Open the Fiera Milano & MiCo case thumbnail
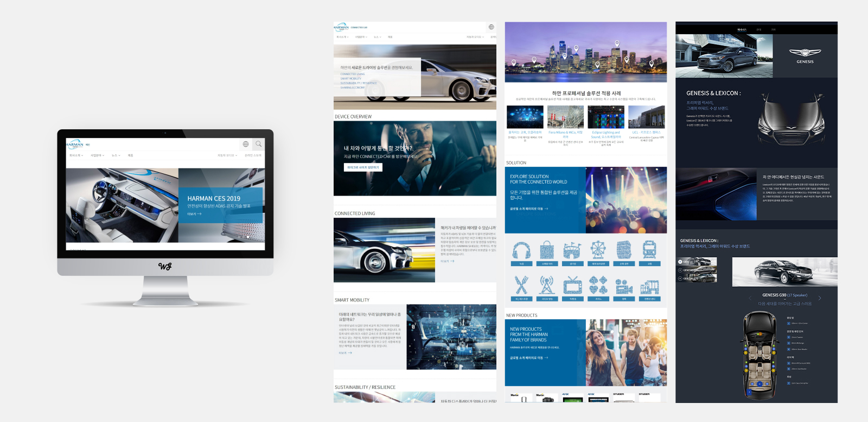The width and height of the screenshot is (868, 422). point(565,117)
